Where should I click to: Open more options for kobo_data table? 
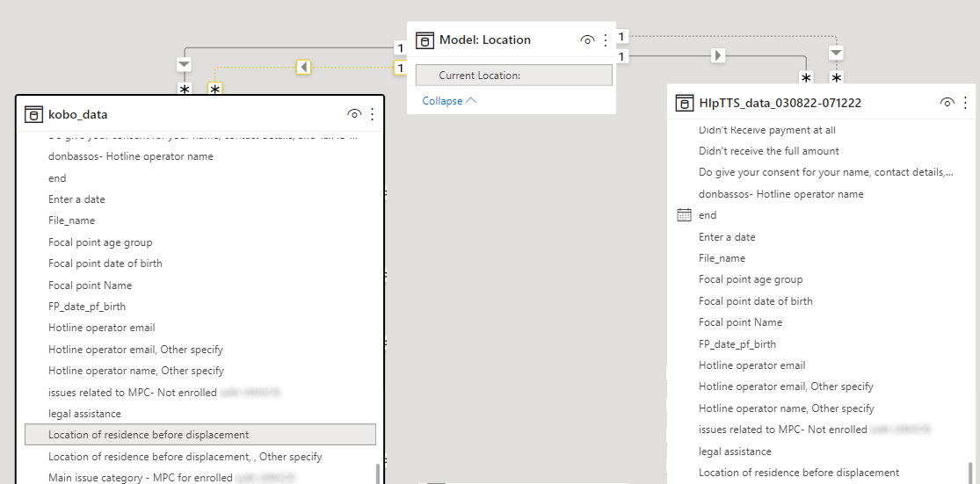(x=373, y=114)
